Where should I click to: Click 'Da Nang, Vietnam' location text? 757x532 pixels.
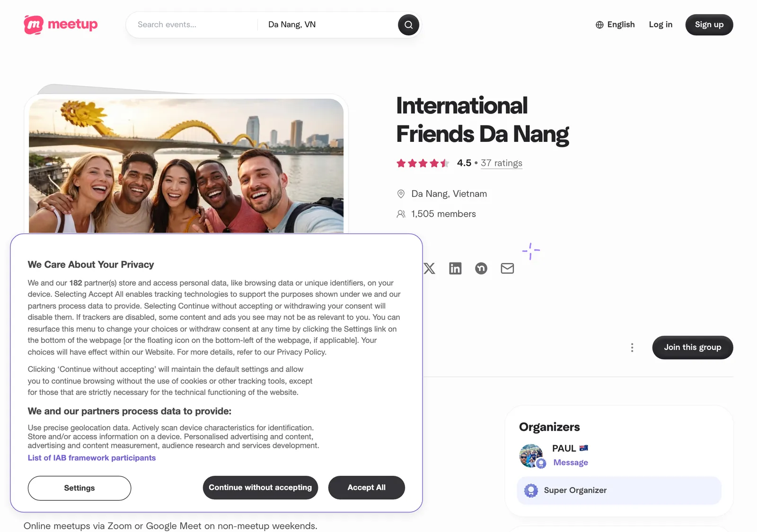pyautogui.click(x=449, y=194)
